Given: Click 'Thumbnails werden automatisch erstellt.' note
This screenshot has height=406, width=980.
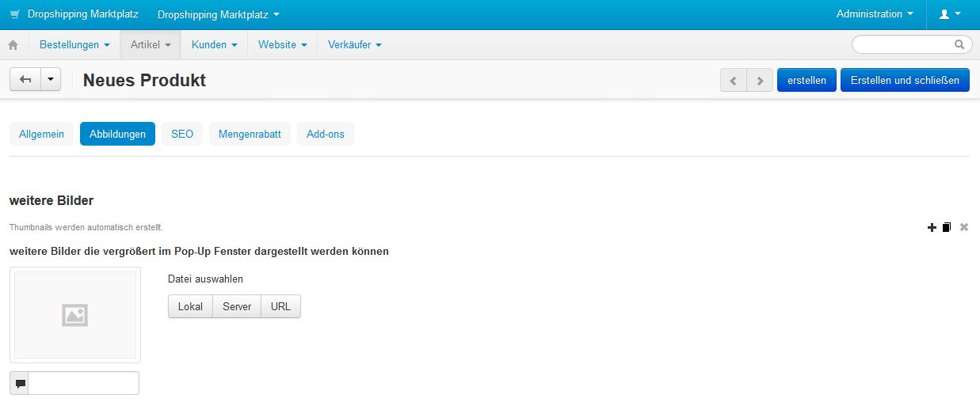Looking at the screenshot, I should (86, 228).
